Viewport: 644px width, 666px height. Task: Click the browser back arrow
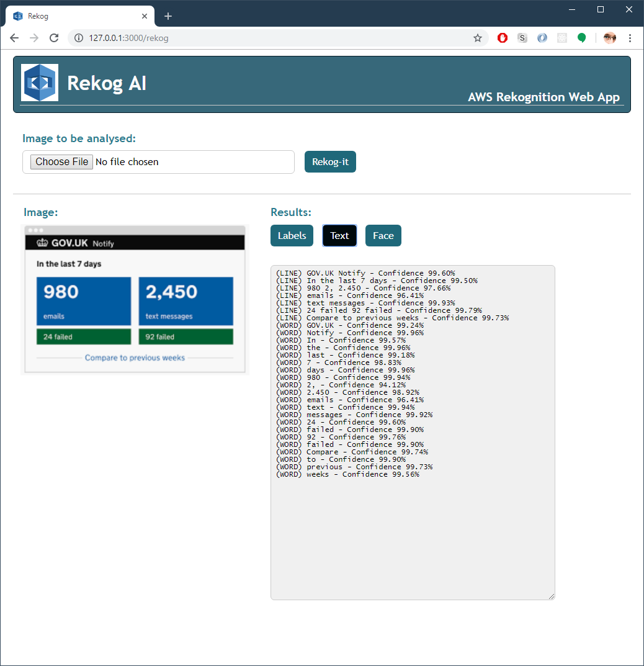[x=14, y=38]
